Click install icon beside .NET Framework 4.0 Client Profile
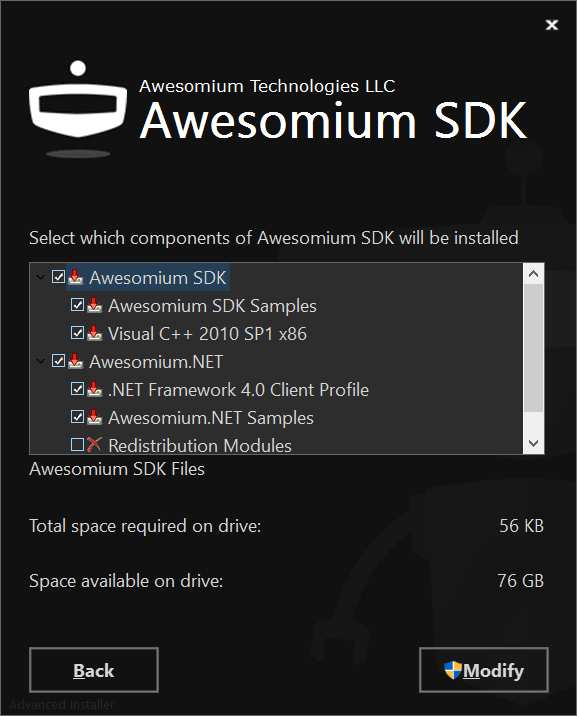The image size is (577, 716). point(94,390)
